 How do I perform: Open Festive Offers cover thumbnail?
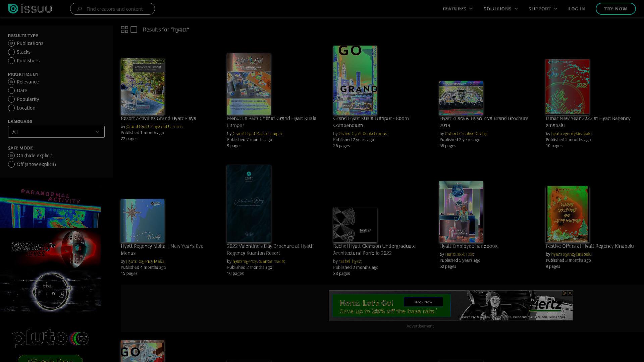click(x=568, y=214)
